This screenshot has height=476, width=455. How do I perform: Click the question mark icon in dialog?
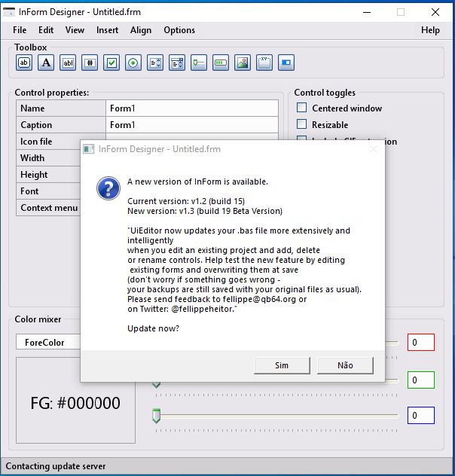(x=108, y=188)
